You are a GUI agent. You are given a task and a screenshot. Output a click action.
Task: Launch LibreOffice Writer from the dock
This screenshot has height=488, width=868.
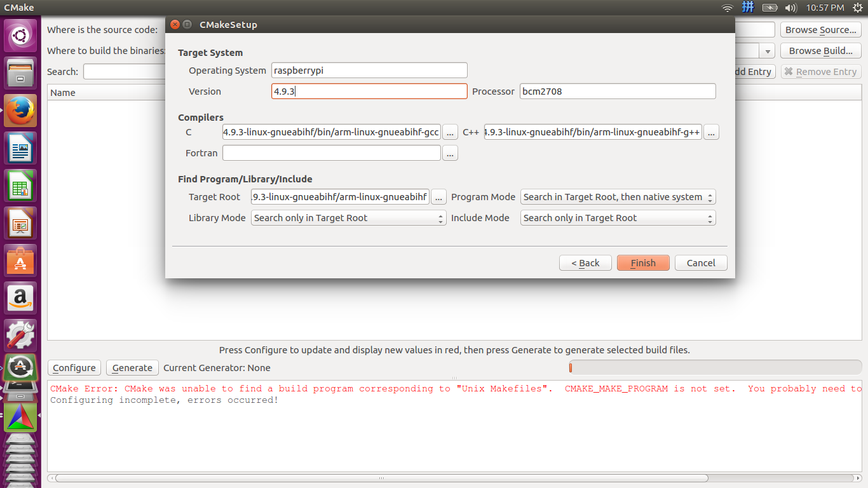point(20,148)
